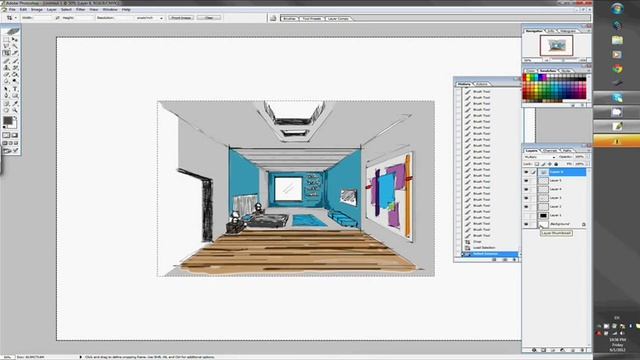Select the Slice tool
Image resolution: width=640 pixels, height=360 pixels.
point(14,52)
